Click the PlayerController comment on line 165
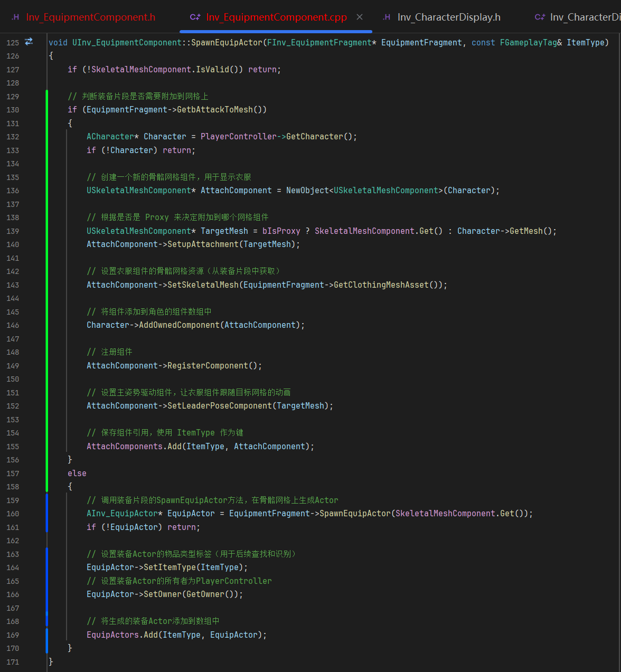Image resolution: width=621 pixels, height=672 pixels. (179, 581)
